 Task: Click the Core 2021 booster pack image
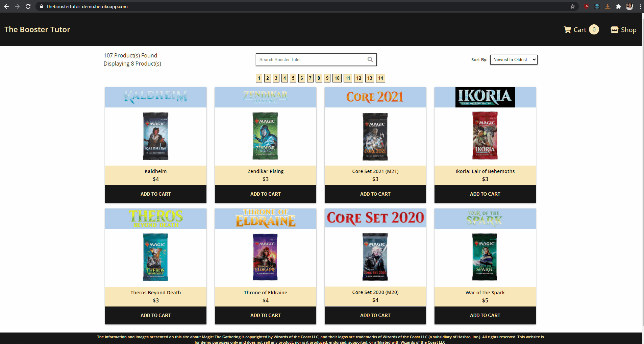tap(375, 137)
